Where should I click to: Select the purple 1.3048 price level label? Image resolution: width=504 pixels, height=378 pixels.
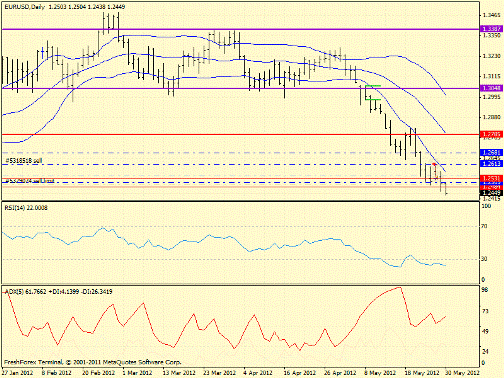491,88
